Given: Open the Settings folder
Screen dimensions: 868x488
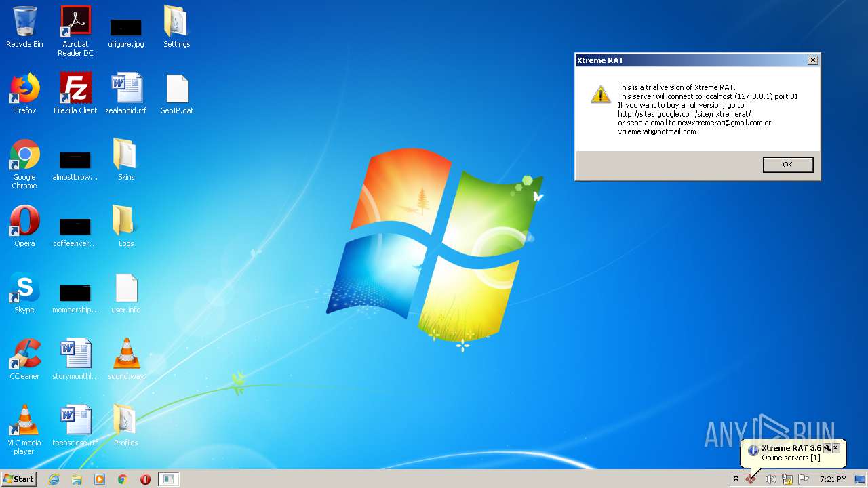Looking at the screenshot, I should pyautogui.click(x=176, y=27).
